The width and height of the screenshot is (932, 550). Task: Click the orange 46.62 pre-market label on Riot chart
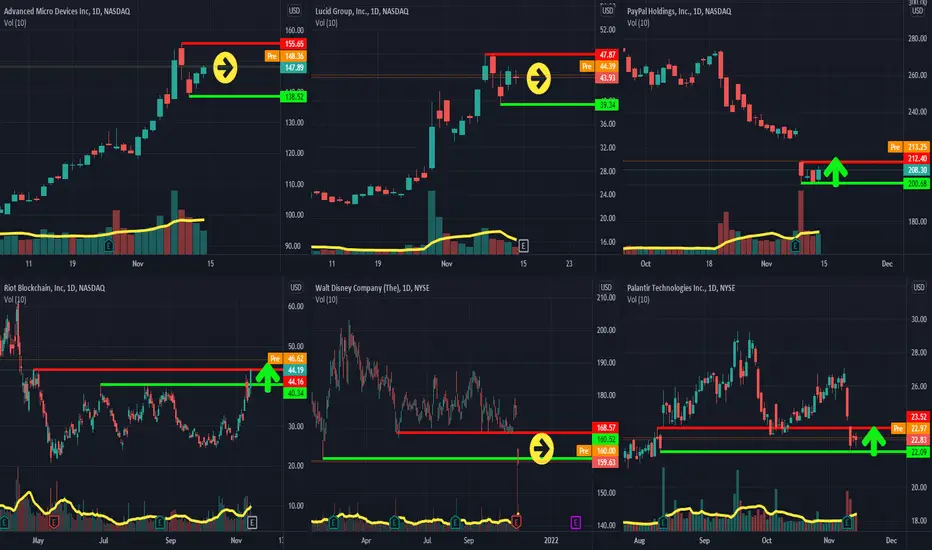[295, 359]
